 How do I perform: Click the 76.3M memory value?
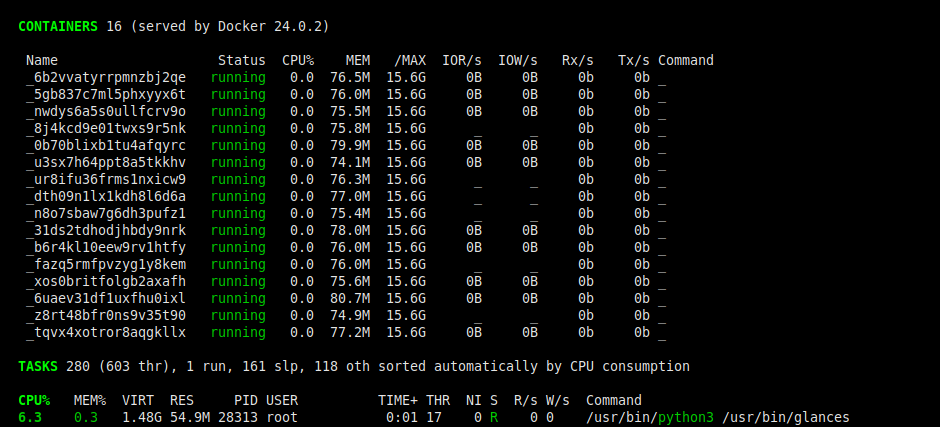pyautogui.click(x=350, y=179)
